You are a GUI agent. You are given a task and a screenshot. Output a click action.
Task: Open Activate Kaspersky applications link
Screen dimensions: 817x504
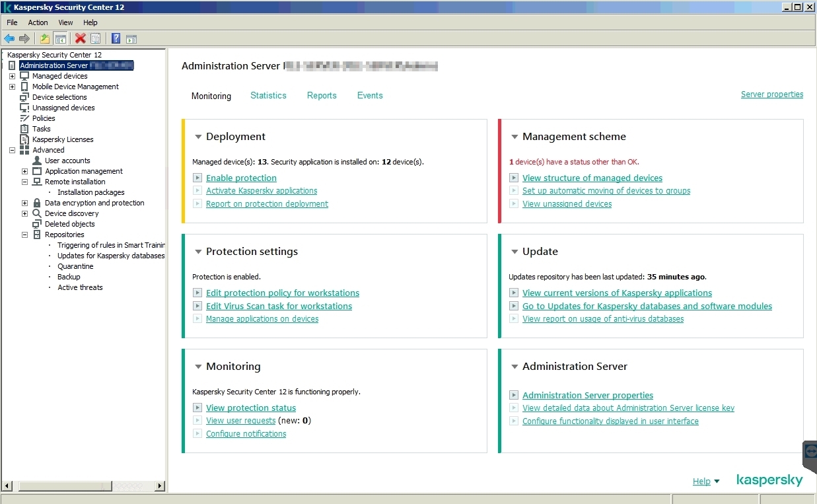pos(262,191)
